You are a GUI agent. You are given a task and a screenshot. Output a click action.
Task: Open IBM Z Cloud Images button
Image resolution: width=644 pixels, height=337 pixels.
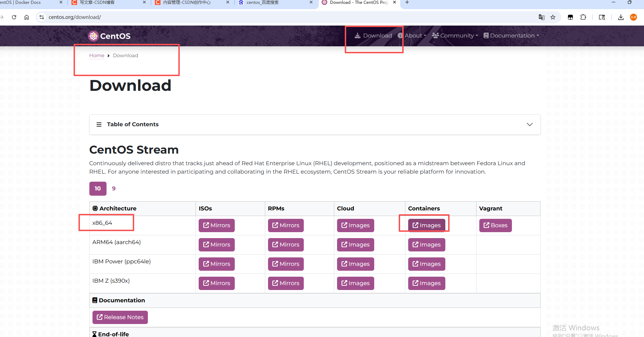coord(356,283)
